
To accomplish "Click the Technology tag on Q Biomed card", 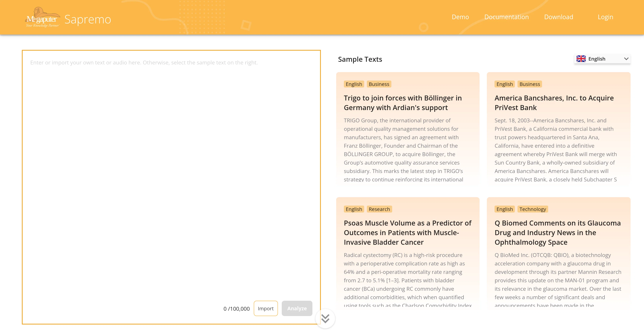I will pyautogui.click(x=532, y=209).
